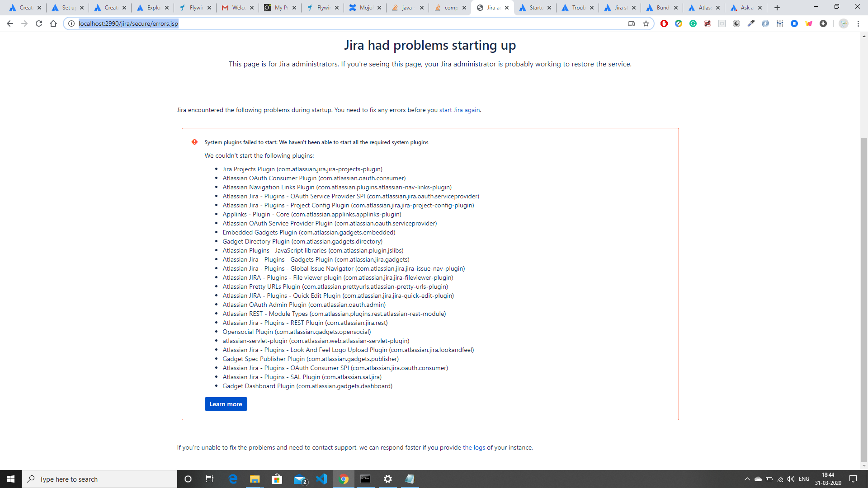This screenshot has width=868, height=488.
Task: Open Chrome's three-dot customize menu
Action: (x=859, y=23)
